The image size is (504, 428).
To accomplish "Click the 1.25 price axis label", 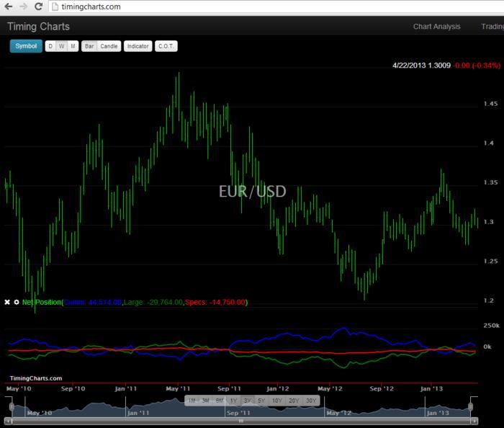I will pyautogui.click(x=490, y=261).
